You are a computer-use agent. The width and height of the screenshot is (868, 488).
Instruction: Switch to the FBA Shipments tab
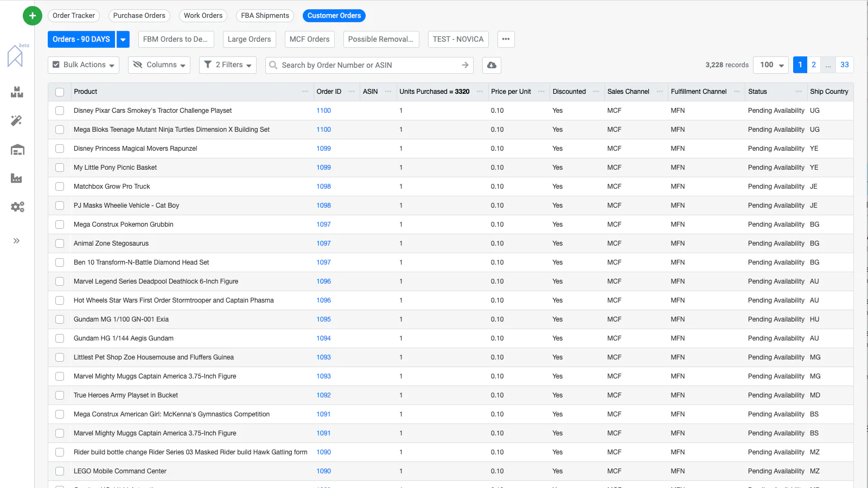pos(265,16)
